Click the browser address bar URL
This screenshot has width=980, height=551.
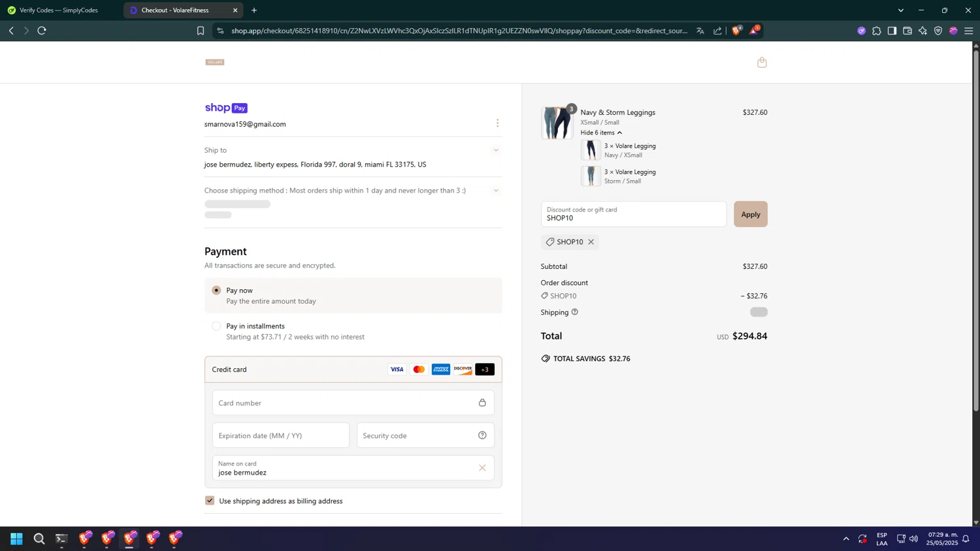[459, 31]
